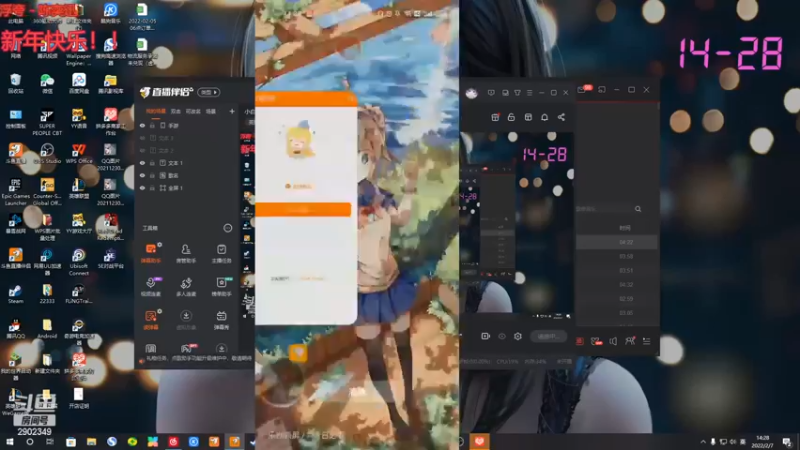
Task: Click the speaker icon in bottom bar
Action: 613,341
